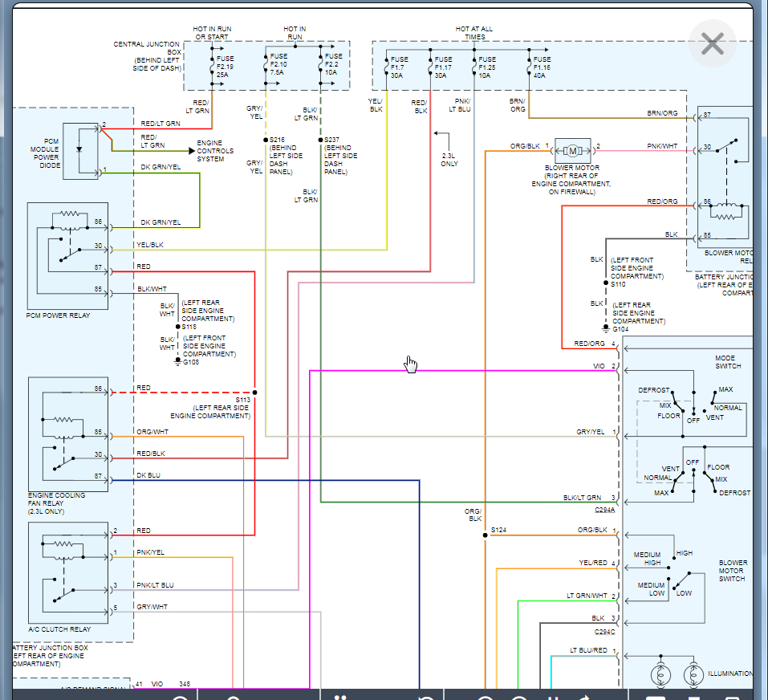Click the 2.3L ONLY arrow note
768x700 pixels.
pyautogui.click(x=449, y=158)
